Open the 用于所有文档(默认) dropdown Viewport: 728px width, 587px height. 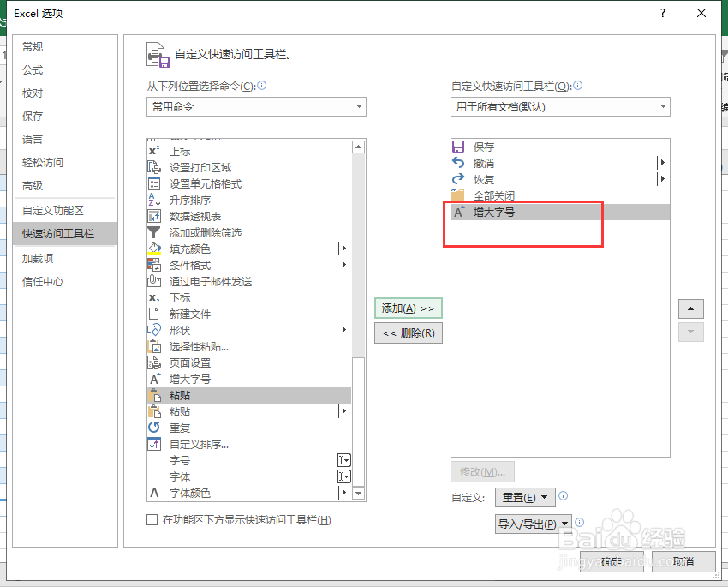(560, 107)
